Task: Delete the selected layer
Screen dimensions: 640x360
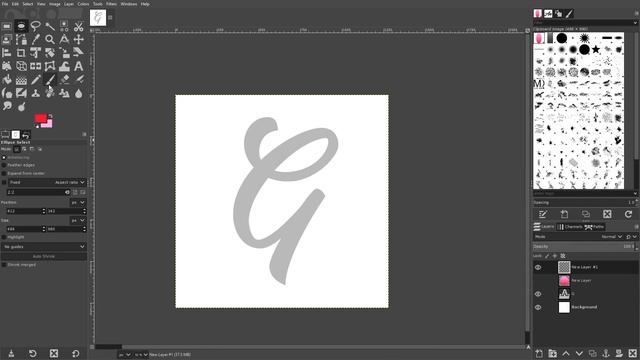Action: [x=632, y=353]
